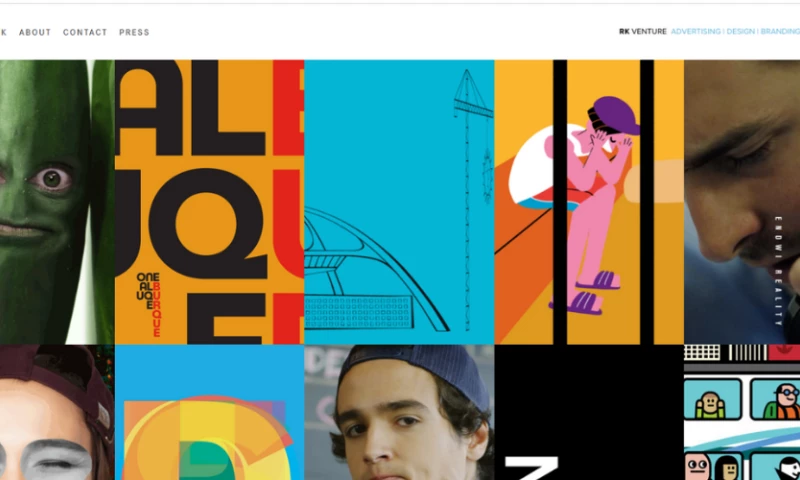Open the colorful overlapping letters tile

click(x=210, y=412)
